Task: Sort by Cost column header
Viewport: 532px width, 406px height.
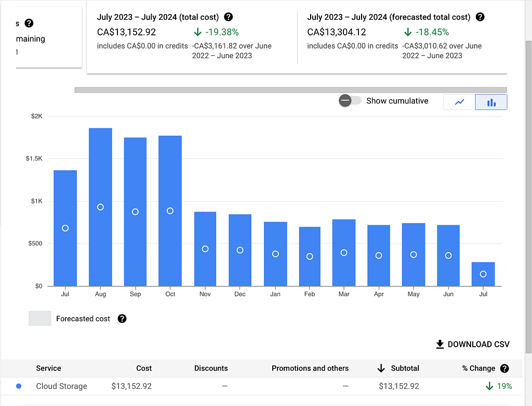Action: (x=144, y=368)
